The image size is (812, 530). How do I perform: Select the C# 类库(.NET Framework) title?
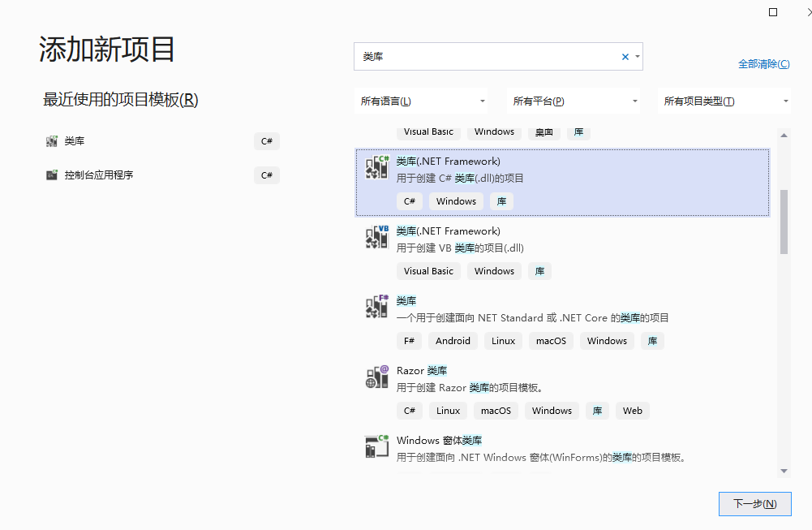[449, 162]
